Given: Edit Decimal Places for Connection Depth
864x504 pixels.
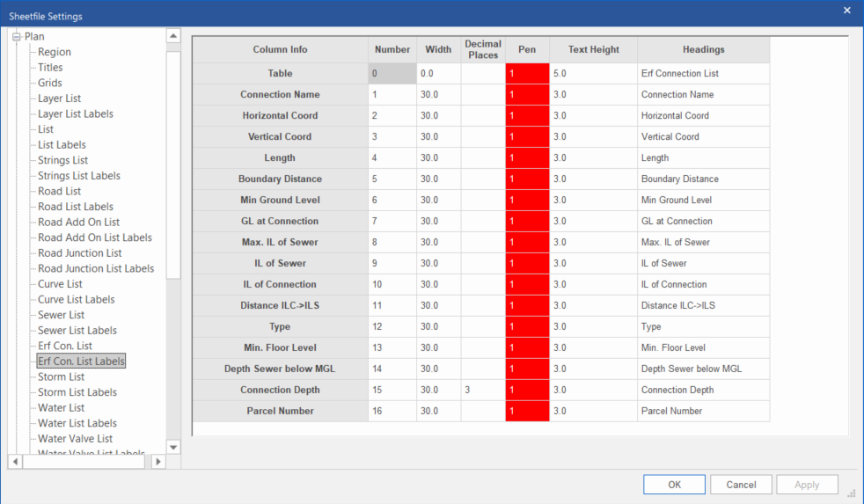Looking at the screenshot, I should coord(482,390).
